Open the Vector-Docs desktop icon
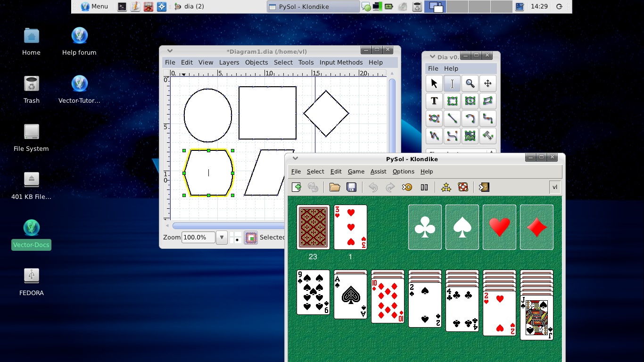The height and width of the screenshot is (362, 644). (x=32, y=234)
